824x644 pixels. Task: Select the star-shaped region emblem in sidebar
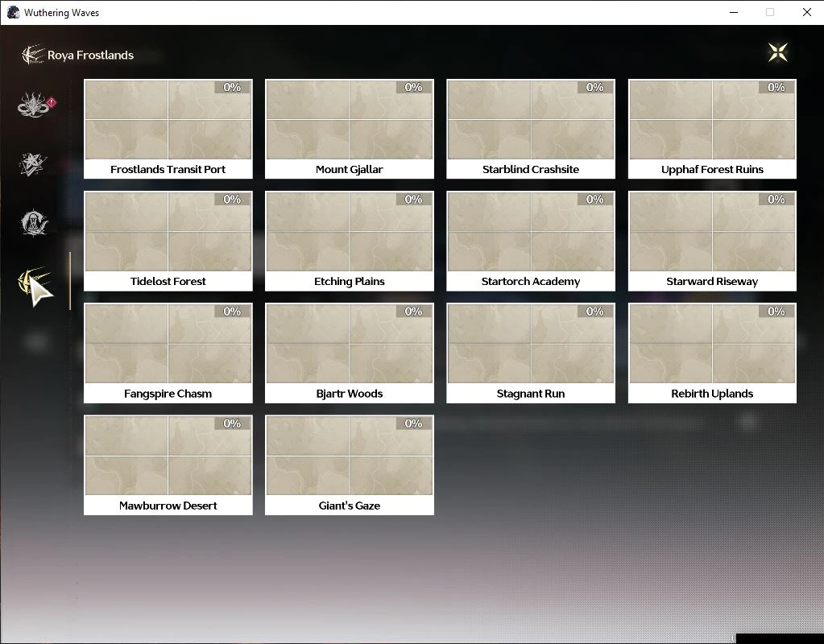coord(34,164)
